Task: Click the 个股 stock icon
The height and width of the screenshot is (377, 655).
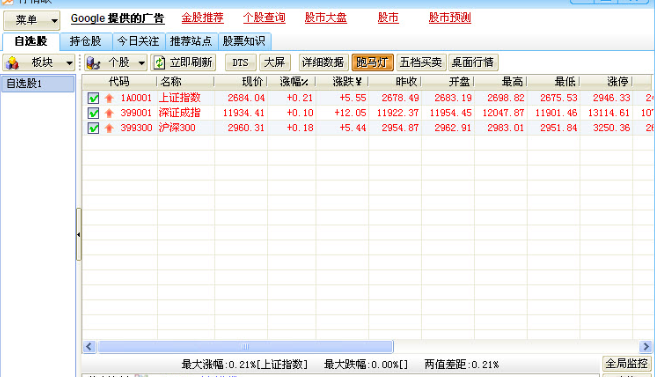Action: click(93, 63)
